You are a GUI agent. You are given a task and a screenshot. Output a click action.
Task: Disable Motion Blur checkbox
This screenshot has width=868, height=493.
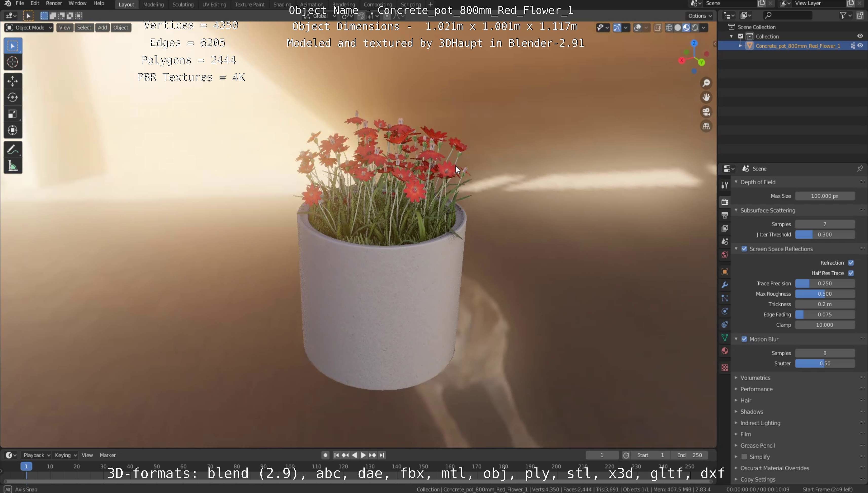tap(744, 339)
